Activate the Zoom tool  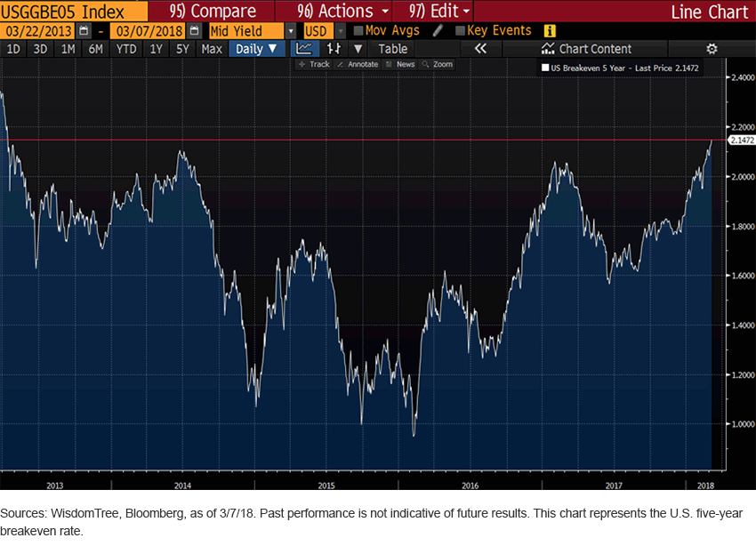438,64
